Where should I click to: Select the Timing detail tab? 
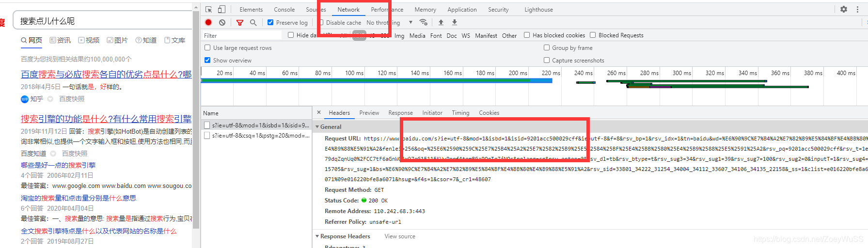click(460, 113)
